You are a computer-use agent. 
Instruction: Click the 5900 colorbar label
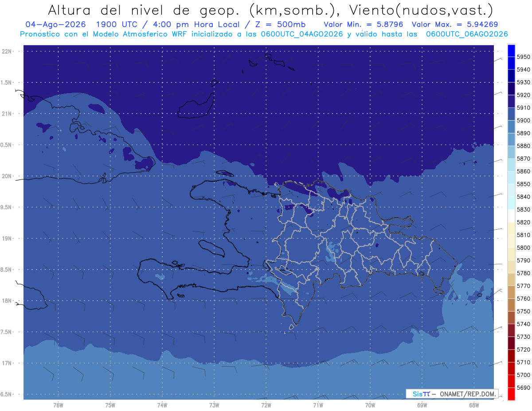click(524, 121)
